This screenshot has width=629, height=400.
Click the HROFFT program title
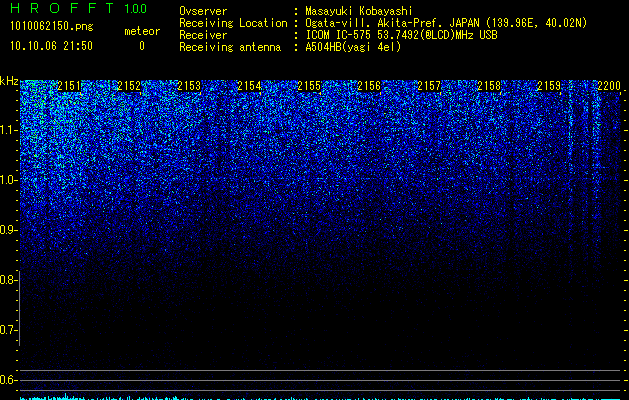coord(62,8)
